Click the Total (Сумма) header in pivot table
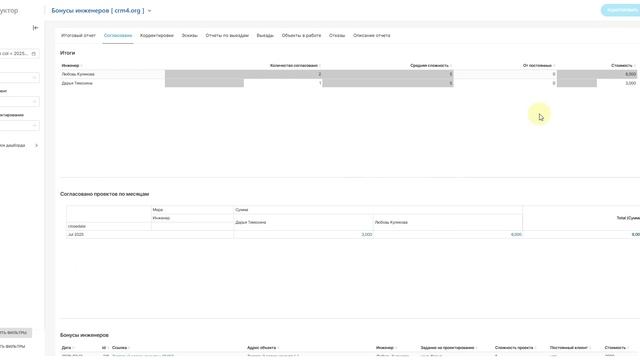The width and height of the screenshot is (640, 360). [628, 218]
